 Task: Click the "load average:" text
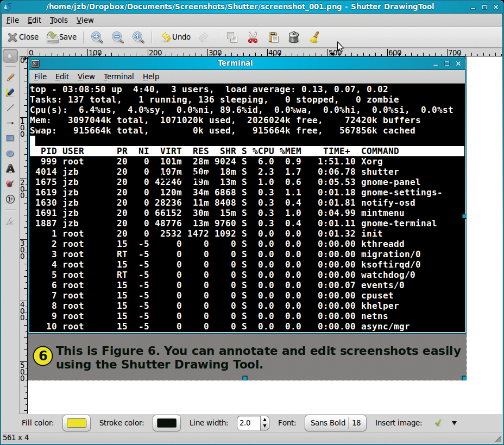(260, 89)
